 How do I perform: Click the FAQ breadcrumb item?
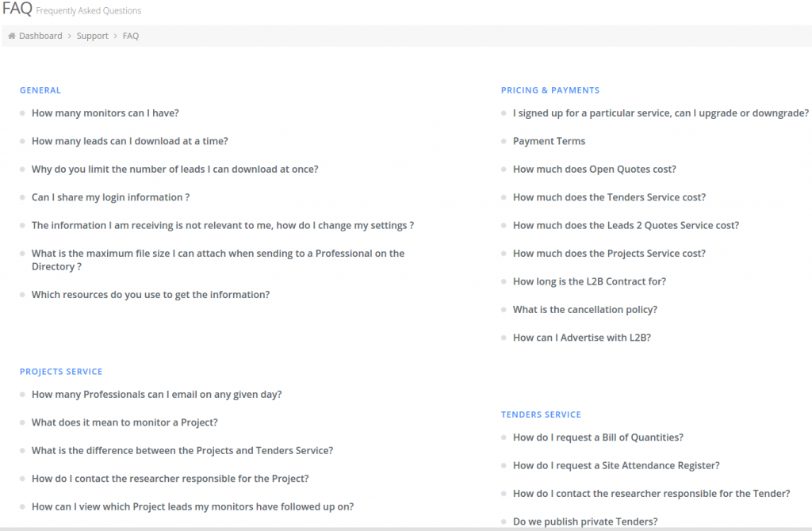130,36
